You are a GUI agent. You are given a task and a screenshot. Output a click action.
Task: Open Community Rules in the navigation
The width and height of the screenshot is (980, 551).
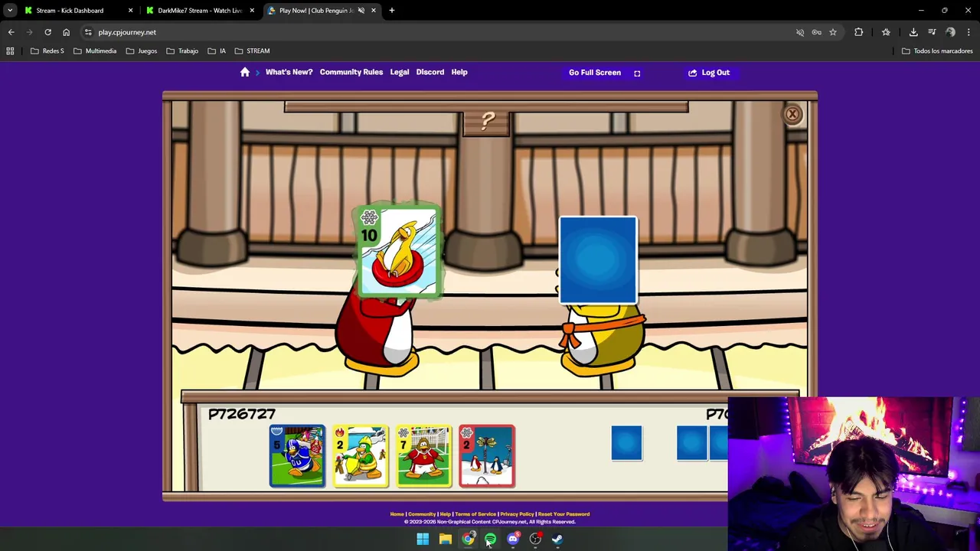pyautogui.click(x=351, y=72)
